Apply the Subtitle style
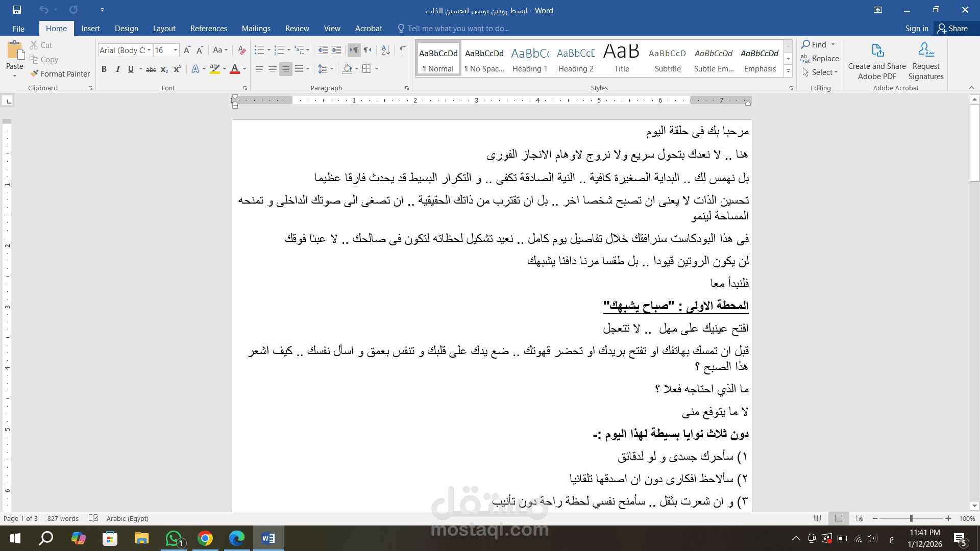This screenshot has width=980, height=551. click(x=668, y=59)
